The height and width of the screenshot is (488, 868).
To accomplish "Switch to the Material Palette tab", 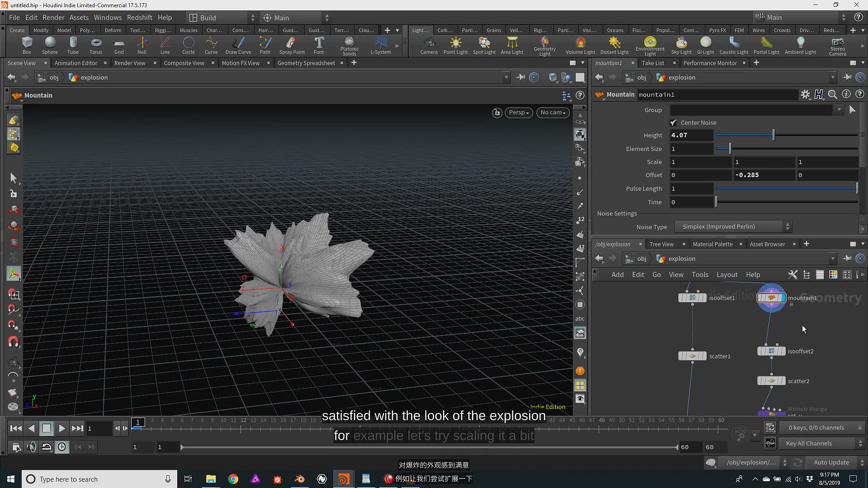I will (712, 244).
